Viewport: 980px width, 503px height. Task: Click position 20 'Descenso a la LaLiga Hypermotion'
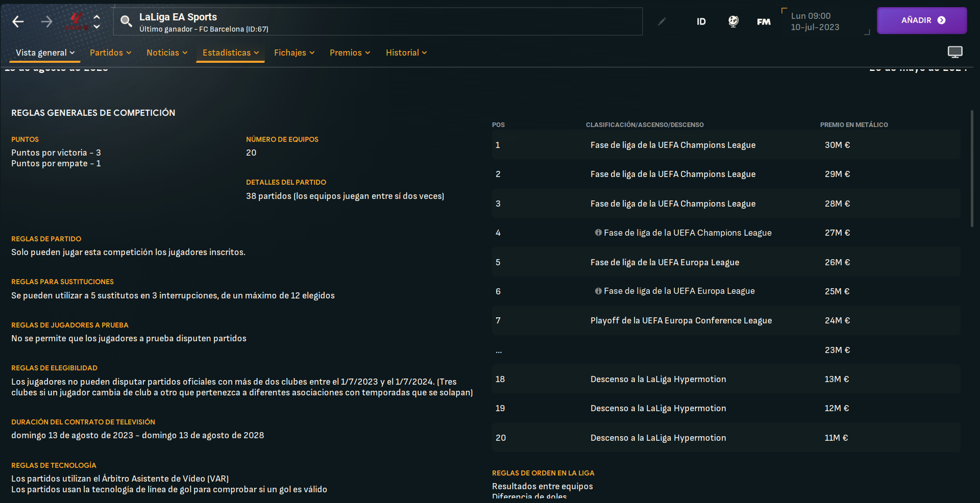click(658, 438)
